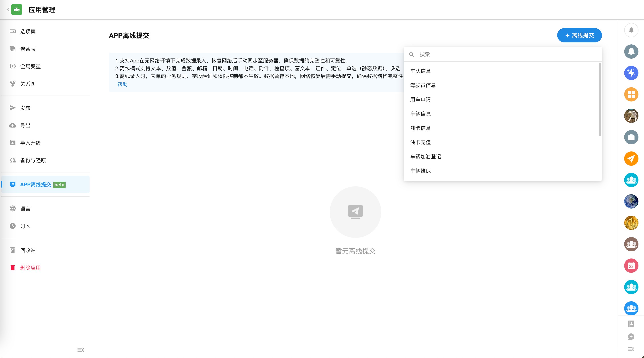Viewport: 644px width, 358px height.
Task: Select 油卡信息 from the list
Action: point(501,128)
